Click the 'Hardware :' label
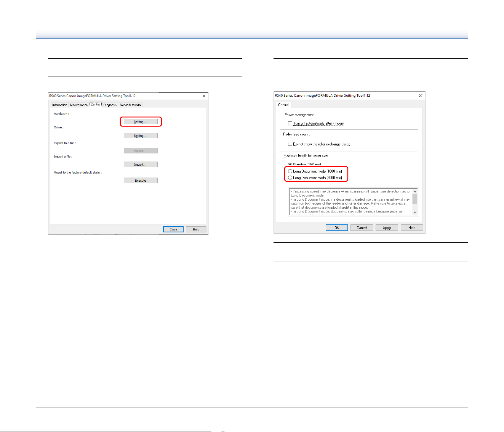This screenshot has height=432, width=504. (61, 114)
